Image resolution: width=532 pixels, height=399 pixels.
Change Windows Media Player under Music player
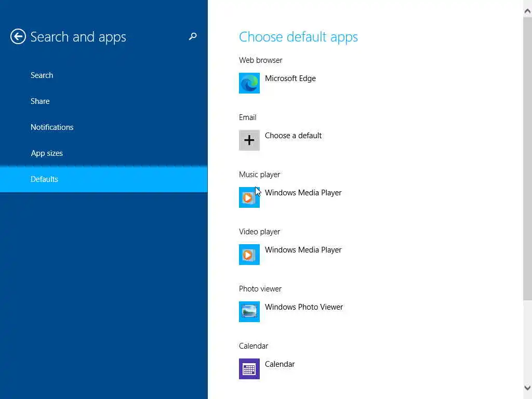coord(303,193)
